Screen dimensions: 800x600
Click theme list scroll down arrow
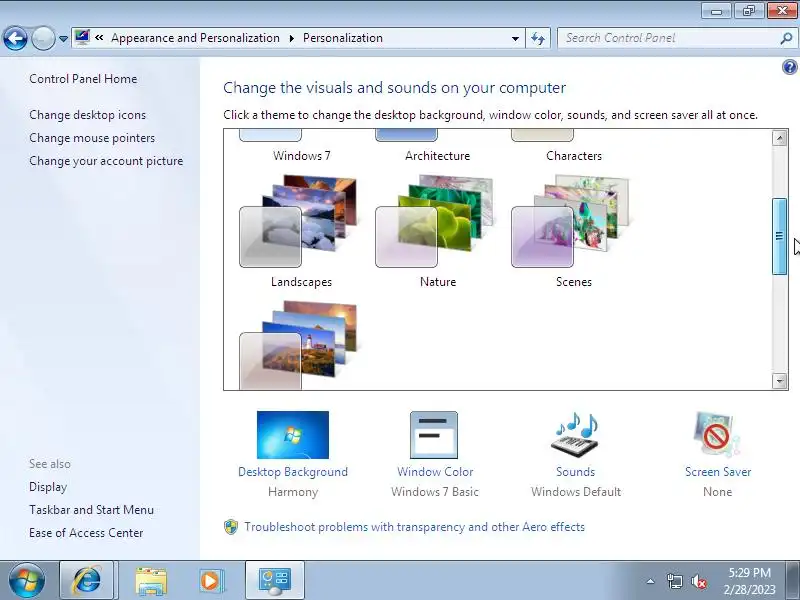pos(779,381)
